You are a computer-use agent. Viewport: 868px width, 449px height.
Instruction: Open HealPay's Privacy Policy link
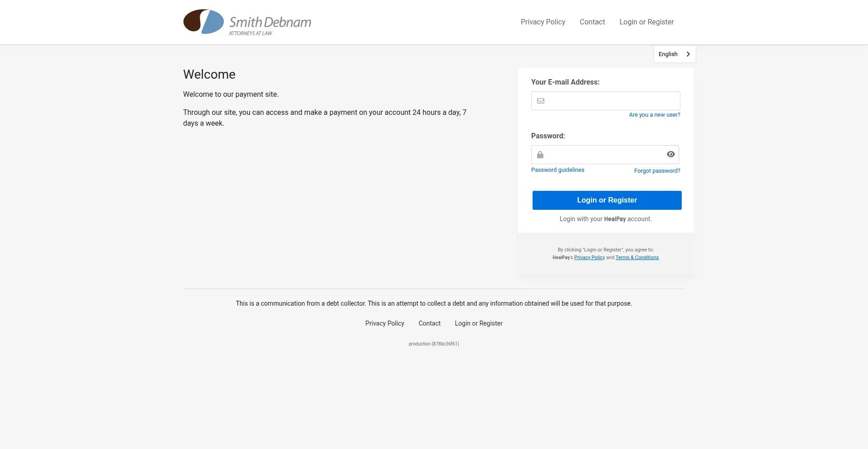point(589,257)
